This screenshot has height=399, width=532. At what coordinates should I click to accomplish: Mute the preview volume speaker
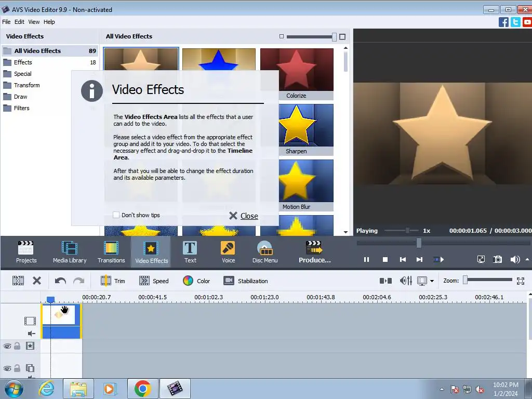515,260
